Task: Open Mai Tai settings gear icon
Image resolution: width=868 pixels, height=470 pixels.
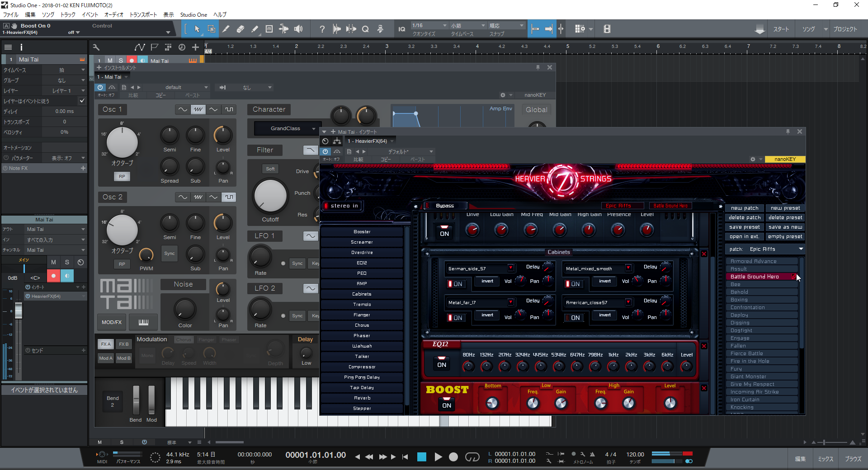Action: pos(503,95)
